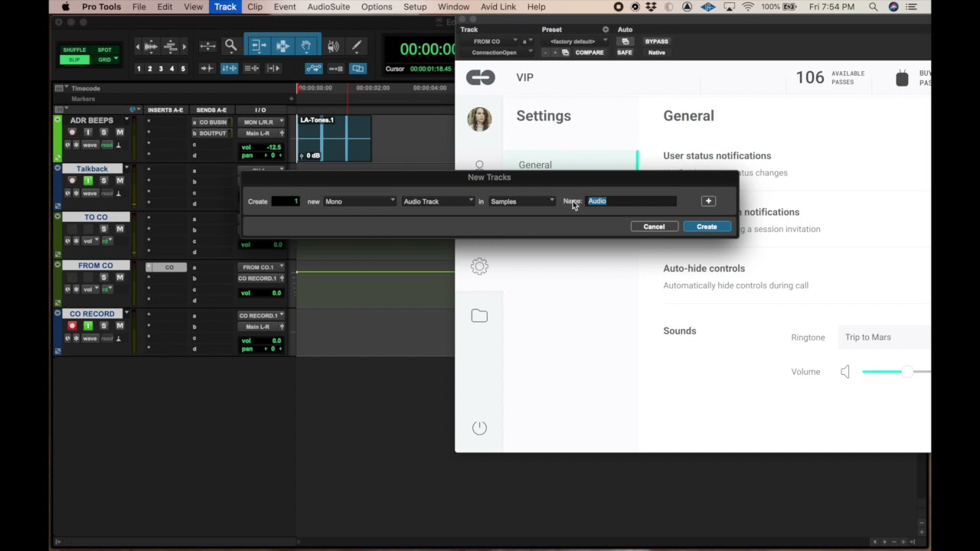The width and height of the screenshot is (980, 551).
Task: Enable Grid edit mode
Action: click(x=104, y=60)
